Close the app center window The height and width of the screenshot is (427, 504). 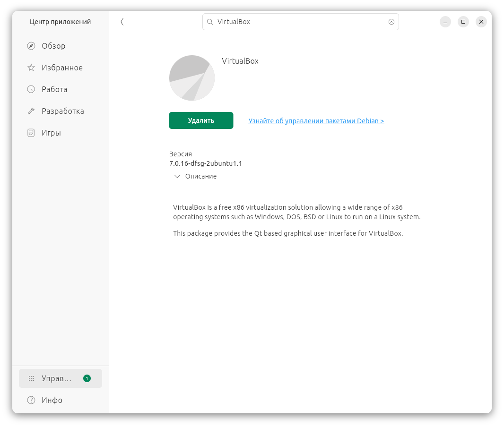click(481, 22)
